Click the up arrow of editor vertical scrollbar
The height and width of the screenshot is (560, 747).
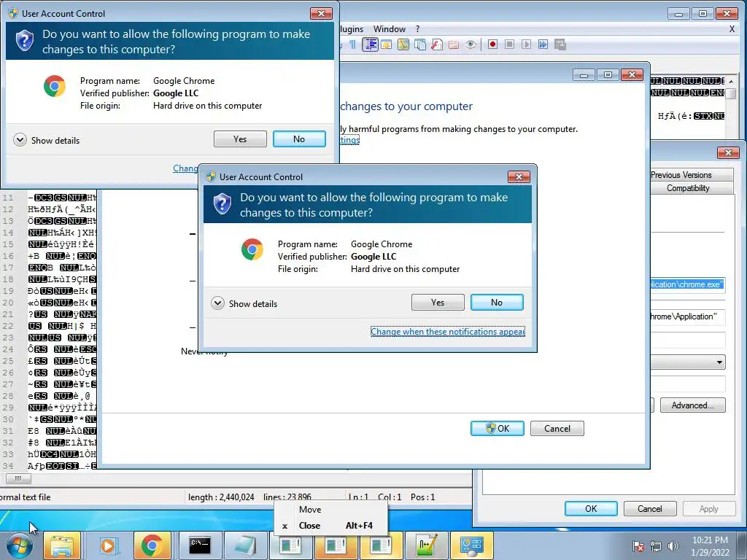tap(731, 81)
